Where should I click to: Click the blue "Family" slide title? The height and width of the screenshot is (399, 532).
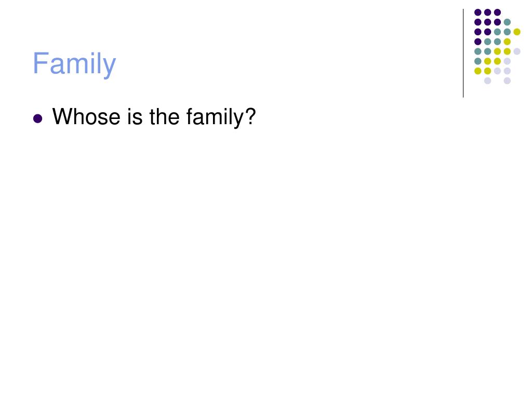[x=74, y=64]
